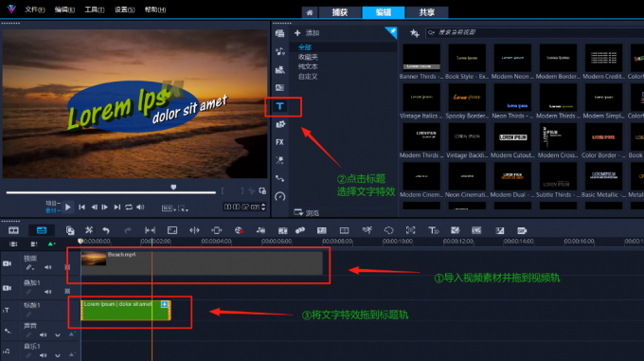Click the preview scrubber handle
644x361 pixels.
coord(173,188)
